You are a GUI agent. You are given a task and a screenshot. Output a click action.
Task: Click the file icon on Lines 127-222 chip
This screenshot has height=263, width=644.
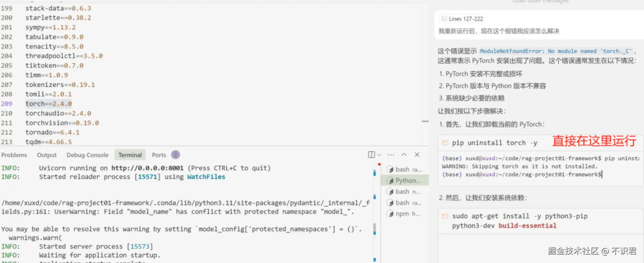point(444,19)
